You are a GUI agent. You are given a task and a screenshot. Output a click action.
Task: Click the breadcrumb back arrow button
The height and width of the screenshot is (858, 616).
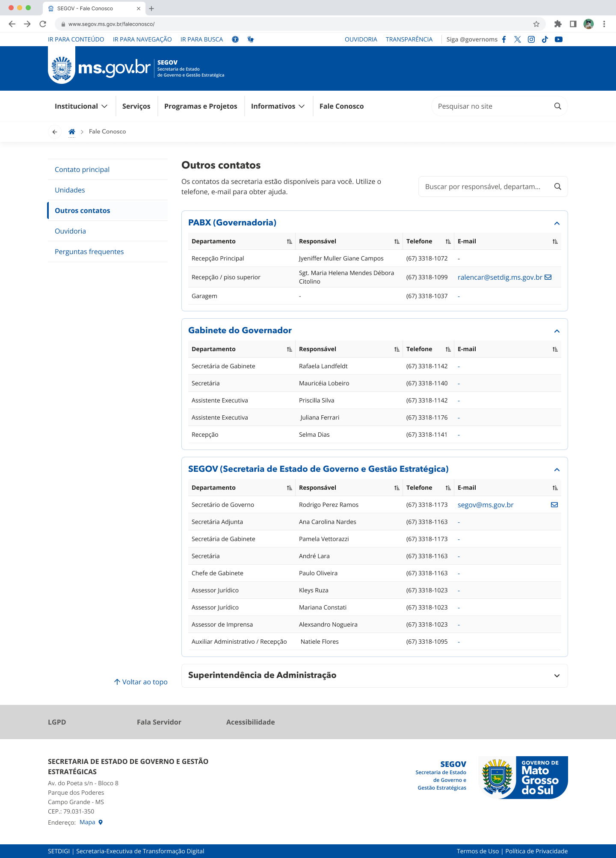(x=55, y=132)
